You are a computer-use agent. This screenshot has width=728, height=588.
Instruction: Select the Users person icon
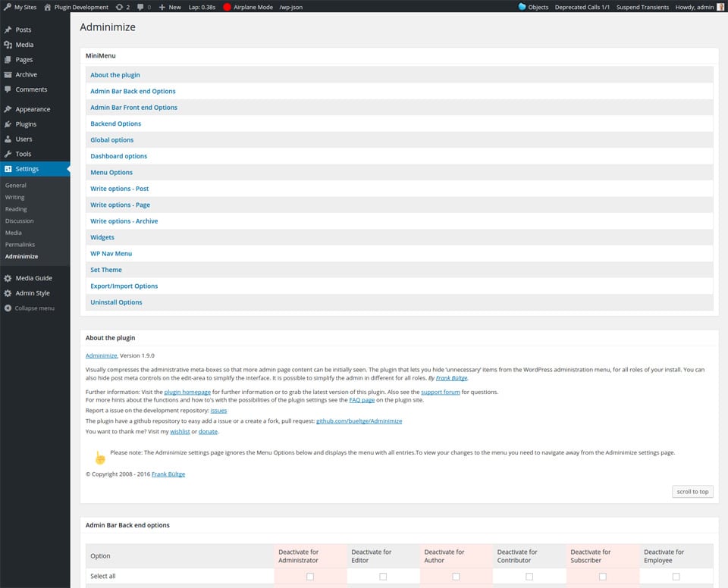click(8, 139)
